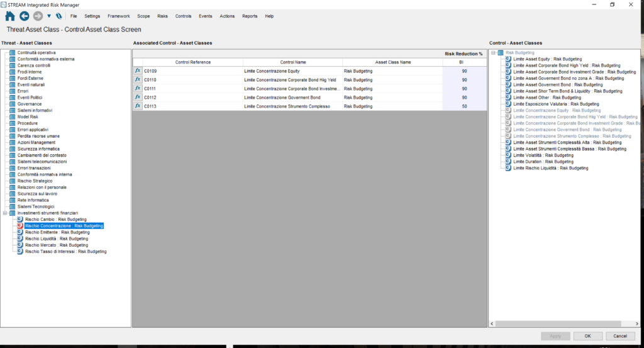Select the Sistemi Tecnologici folder icon
The height and width of the screenshot is (348, 644).
point(13,206)
